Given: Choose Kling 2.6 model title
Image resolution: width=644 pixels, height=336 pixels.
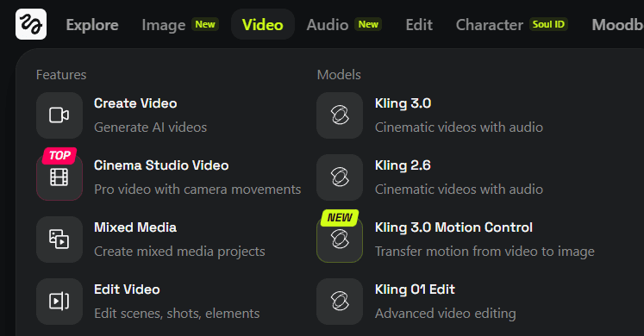Looking at the screenshot, I should (403, 165).
